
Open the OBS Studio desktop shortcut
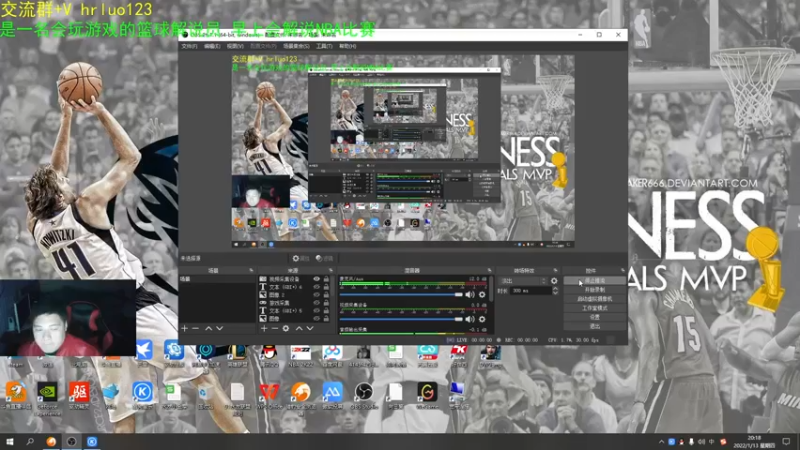point(364,392)
